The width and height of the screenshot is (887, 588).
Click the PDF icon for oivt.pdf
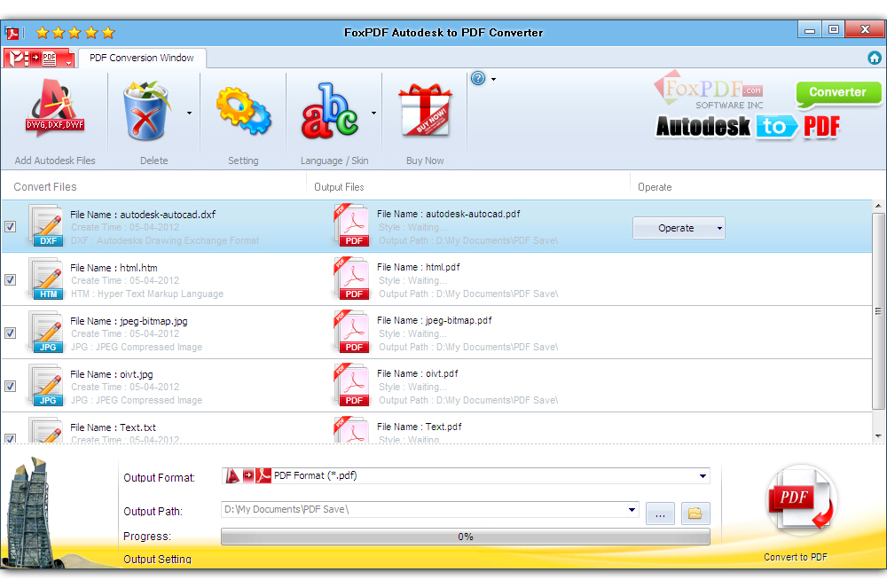pyautogui.click(x=352, y=386)
